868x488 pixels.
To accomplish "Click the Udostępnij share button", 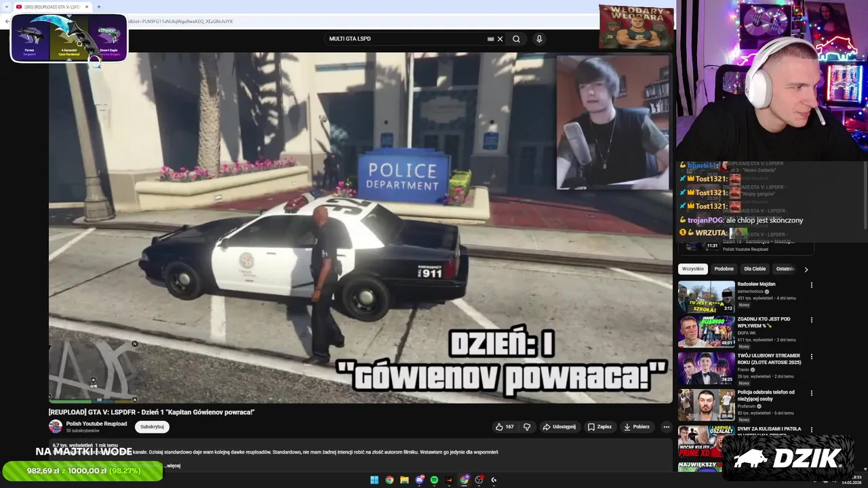I will [x=559, y=427].
